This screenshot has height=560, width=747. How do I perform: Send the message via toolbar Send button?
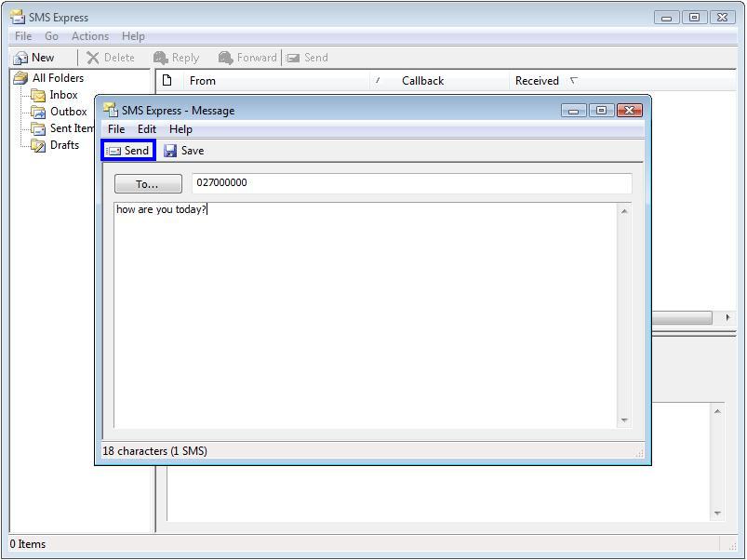[128, 151]
